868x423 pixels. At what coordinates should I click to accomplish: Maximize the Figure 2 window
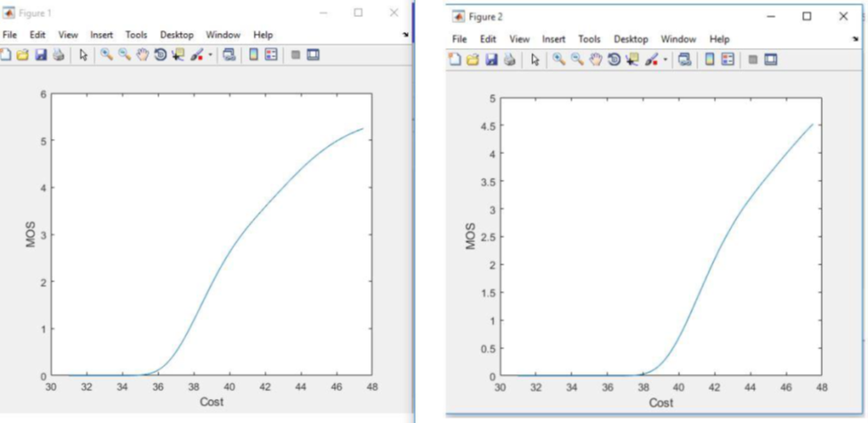point(807,17)
